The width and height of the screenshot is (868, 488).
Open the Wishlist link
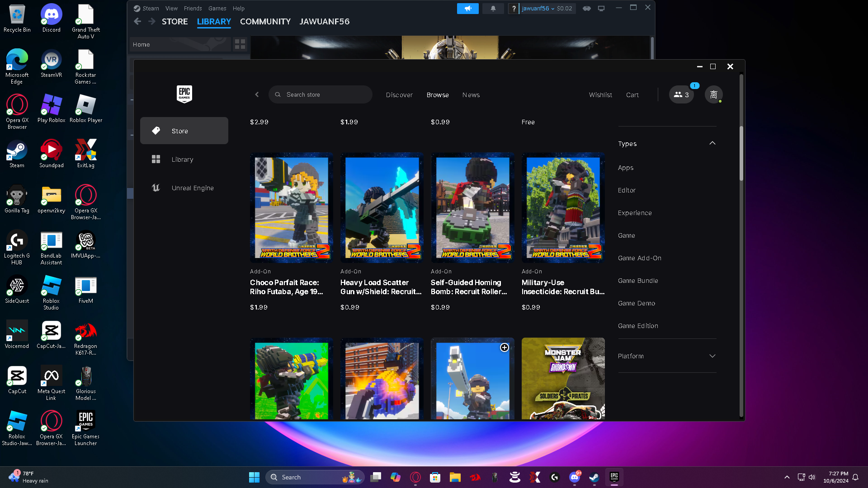click(600, 95)
